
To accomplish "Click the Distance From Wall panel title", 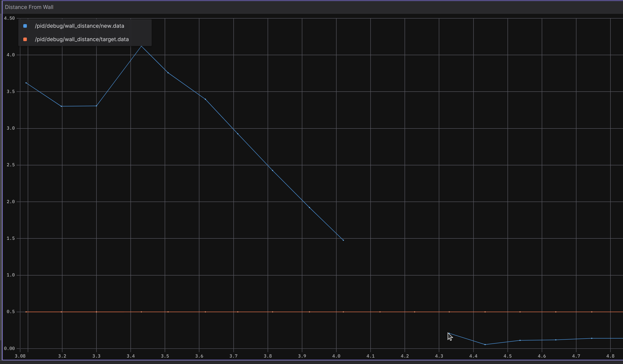I will tap(29, 7).
